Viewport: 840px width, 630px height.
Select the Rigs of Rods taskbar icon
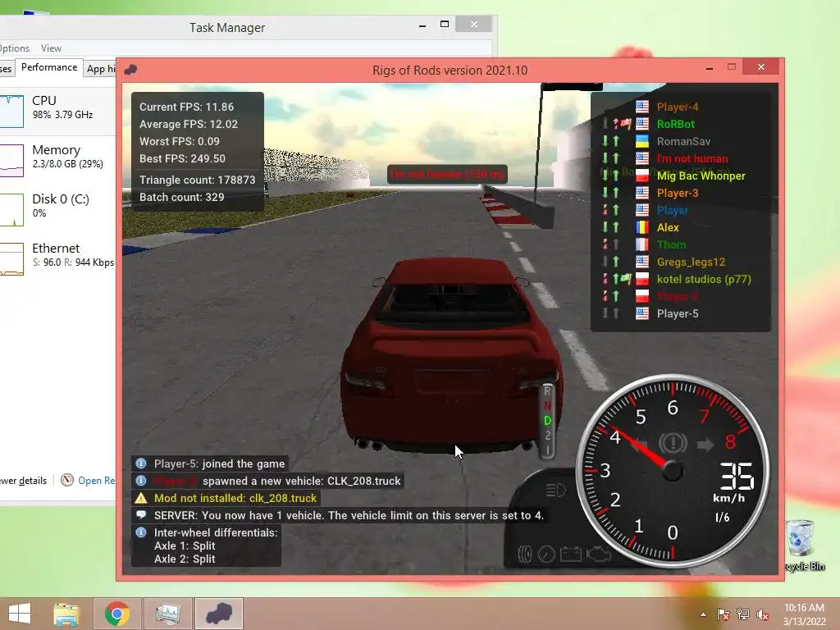coord(218,614)
